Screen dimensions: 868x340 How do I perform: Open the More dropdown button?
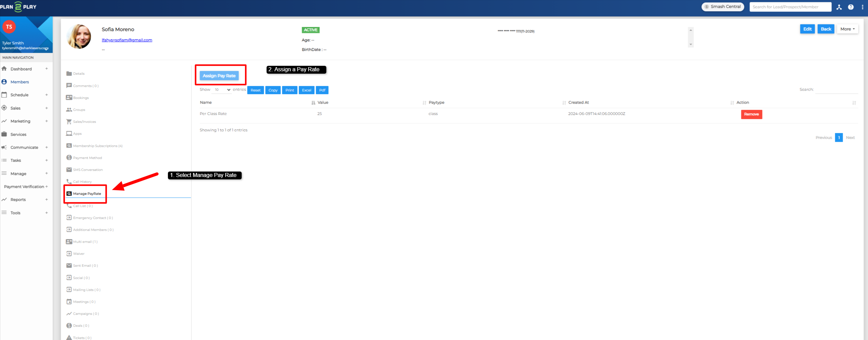pos(848,29)
